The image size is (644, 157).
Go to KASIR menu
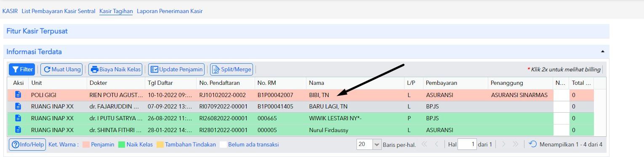point(10,11)
